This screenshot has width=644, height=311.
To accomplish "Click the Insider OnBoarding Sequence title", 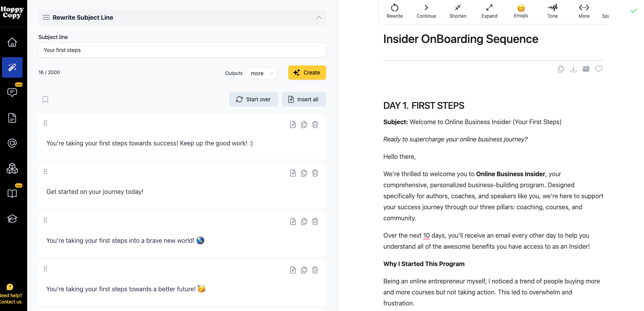I will point(461,39).
